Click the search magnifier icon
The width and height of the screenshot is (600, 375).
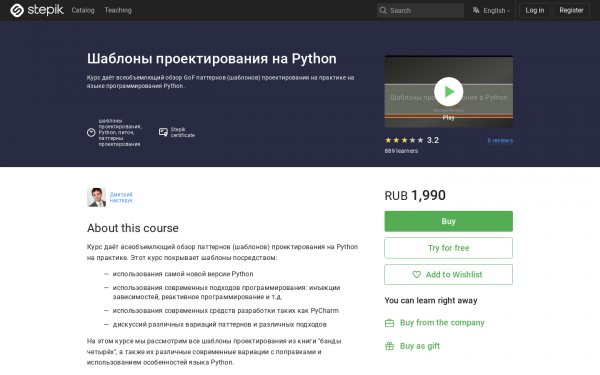pos(383,10)
